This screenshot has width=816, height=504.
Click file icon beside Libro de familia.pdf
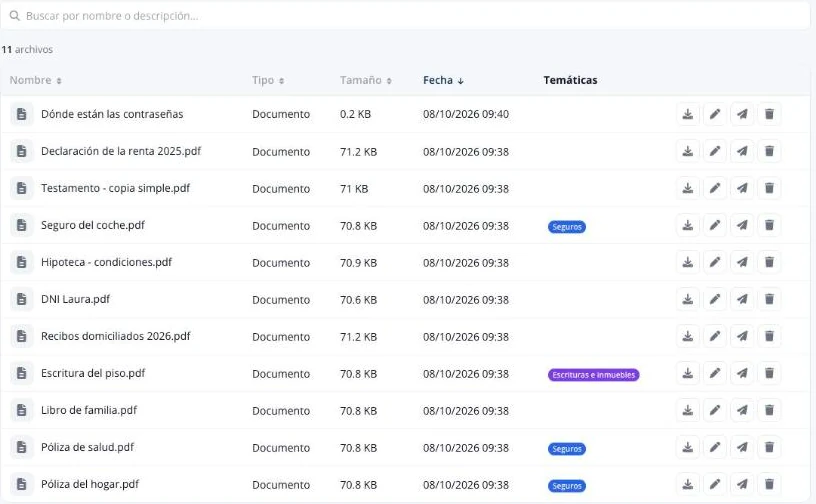pyautogui.click(x=21, y=410)
